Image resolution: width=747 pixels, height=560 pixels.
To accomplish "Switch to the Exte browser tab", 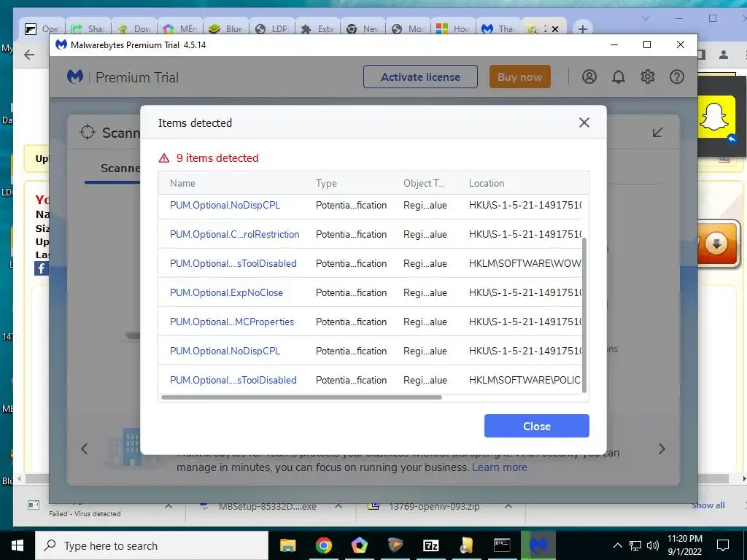I will coord(318,28).
